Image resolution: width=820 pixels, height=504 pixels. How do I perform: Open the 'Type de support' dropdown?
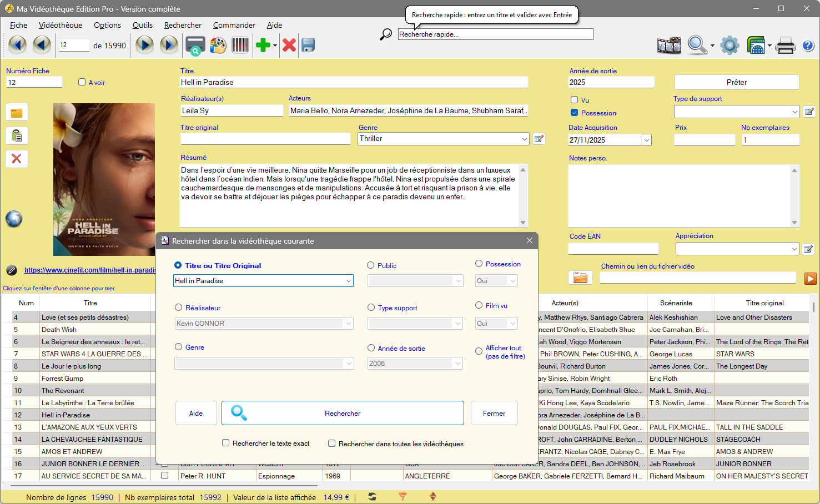[x=794, y=112]
